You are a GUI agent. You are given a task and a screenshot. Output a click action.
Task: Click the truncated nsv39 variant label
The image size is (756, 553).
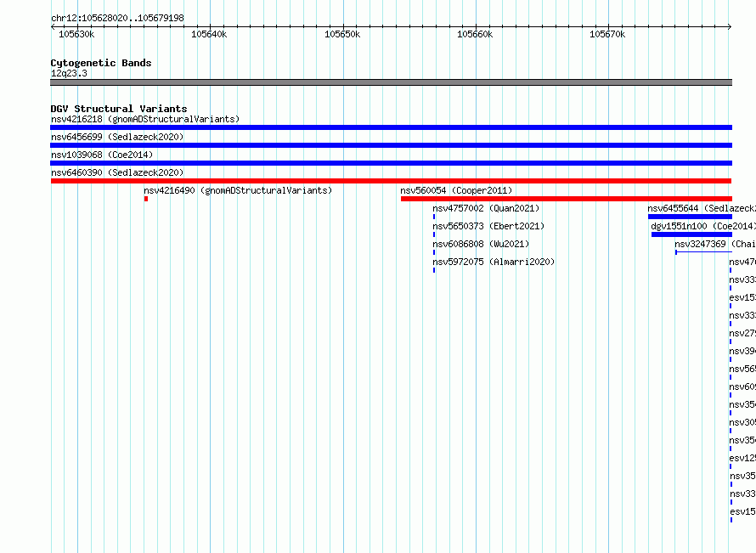[x=742, y=351]
